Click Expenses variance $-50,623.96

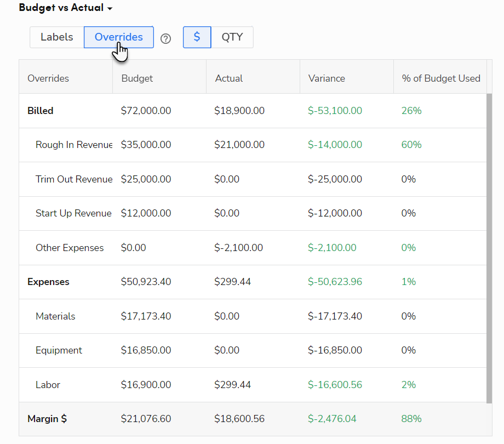pyautogui.click(x=335, y=282)
